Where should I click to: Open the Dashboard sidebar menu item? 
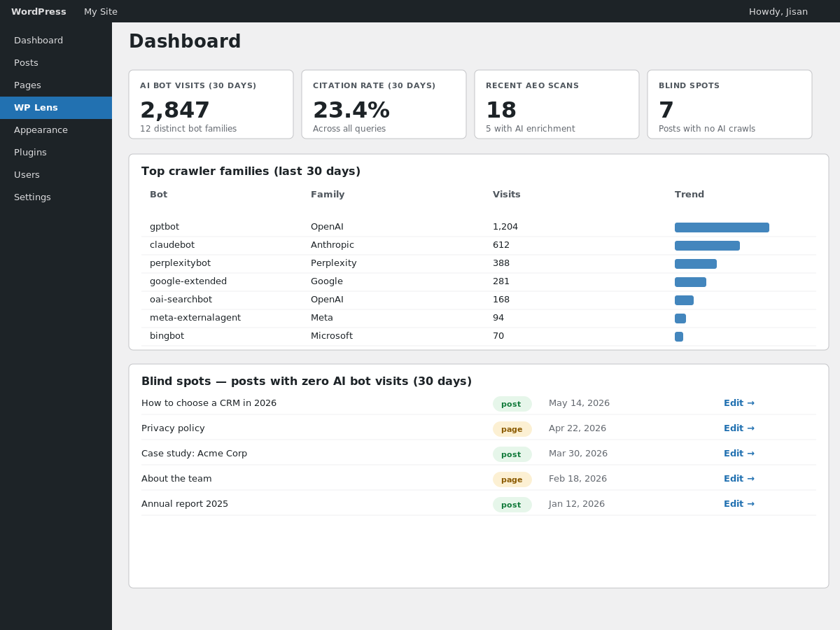tap(56, 41)
